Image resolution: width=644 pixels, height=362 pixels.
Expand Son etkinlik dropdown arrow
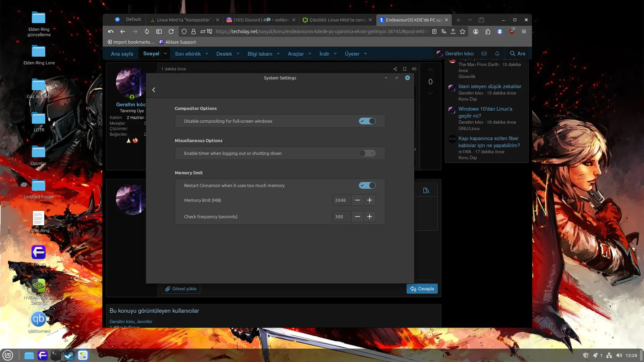pyautogui.click(x=207, y=54)
